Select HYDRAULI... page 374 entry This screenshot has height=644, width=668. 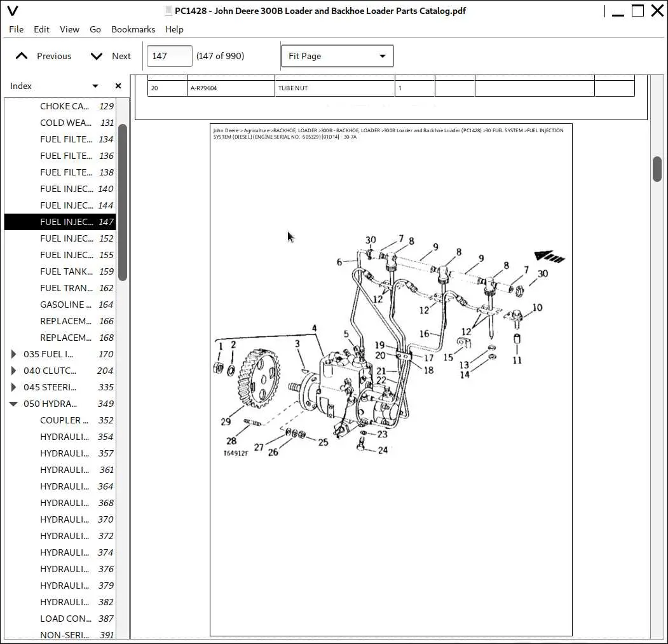[x=60, y=552]
